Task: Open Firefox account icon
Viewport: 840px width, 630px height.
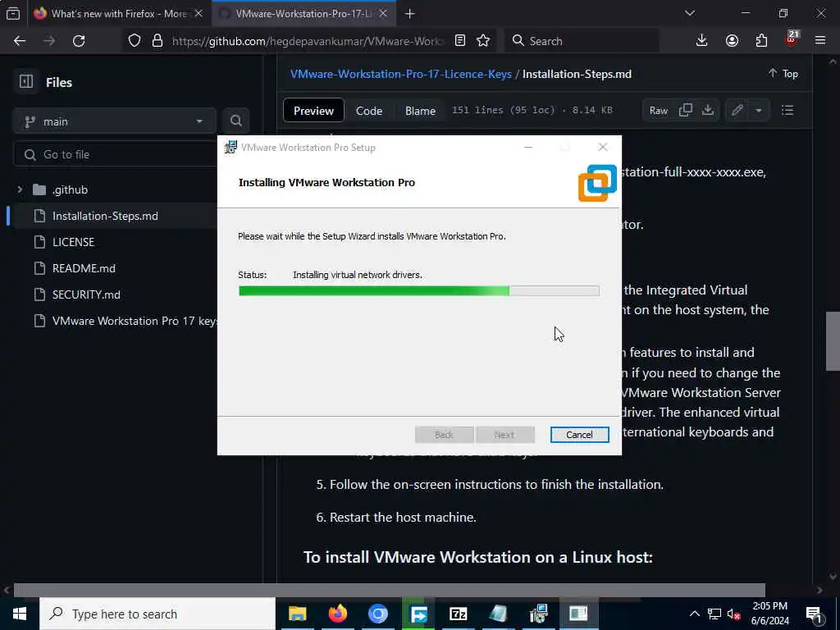Action: point(732,41)
